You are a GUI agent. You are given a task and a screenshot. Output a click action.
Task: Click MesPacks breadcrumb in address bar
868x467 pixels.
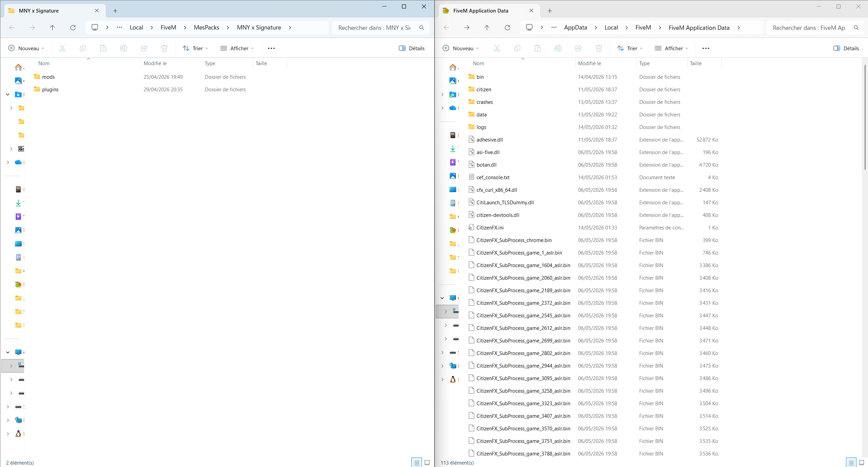coord(206,27)
